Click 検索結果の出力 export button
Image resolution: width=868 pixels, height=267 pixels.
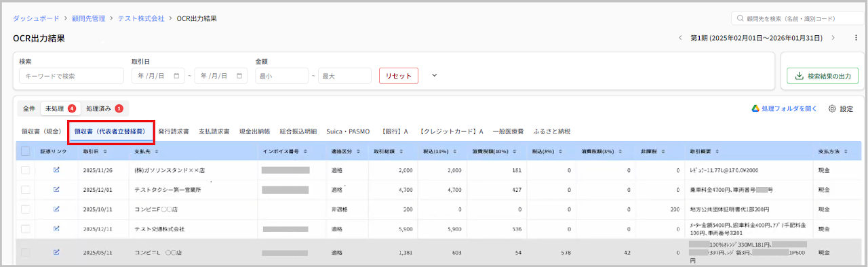click(822, 77)
